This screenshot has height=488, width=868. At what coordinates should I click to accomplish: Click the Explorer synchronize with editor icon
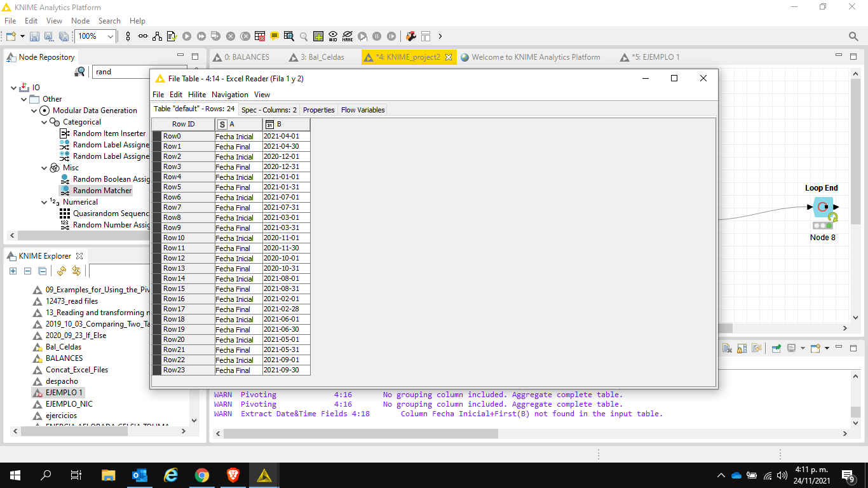(x=76, y=271)
